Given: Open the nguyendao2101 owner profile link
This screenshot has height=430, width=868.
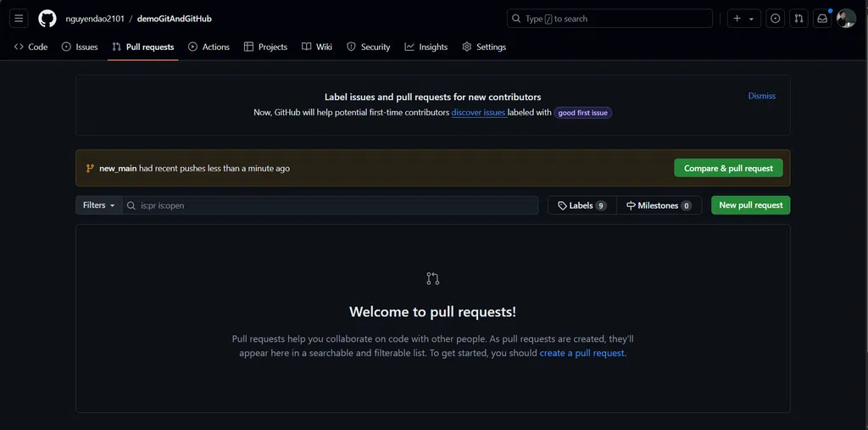Looking at the screenshot, I should tap(95, 19).
